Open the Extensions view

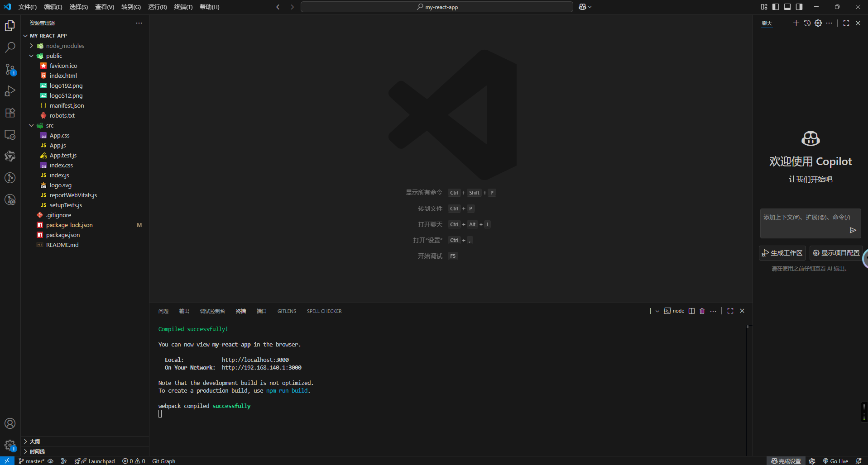coord(10,113)
